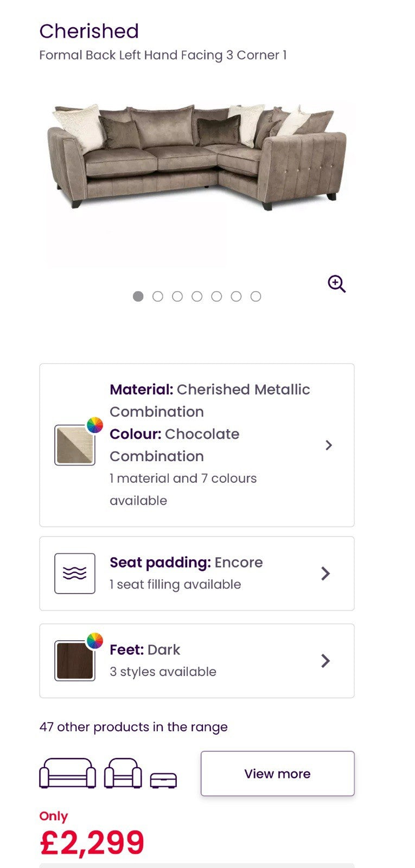Click the Chocolate Combination colour swatch

tap(74, 446)
